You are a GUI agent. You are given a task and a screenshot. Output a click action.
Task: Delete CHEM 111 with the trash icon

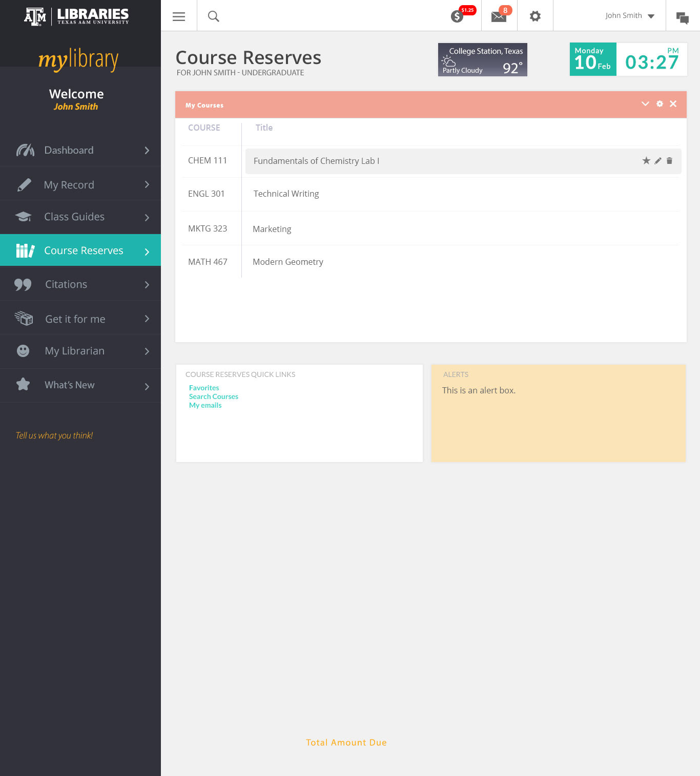(x=669, y=161)
